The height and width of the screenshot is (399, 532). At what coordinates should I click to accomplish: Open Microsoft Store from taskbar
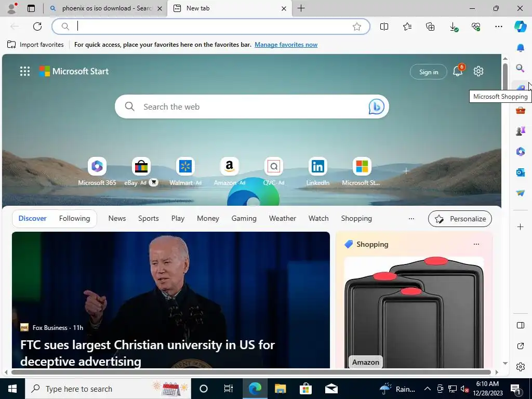[305, 389]
